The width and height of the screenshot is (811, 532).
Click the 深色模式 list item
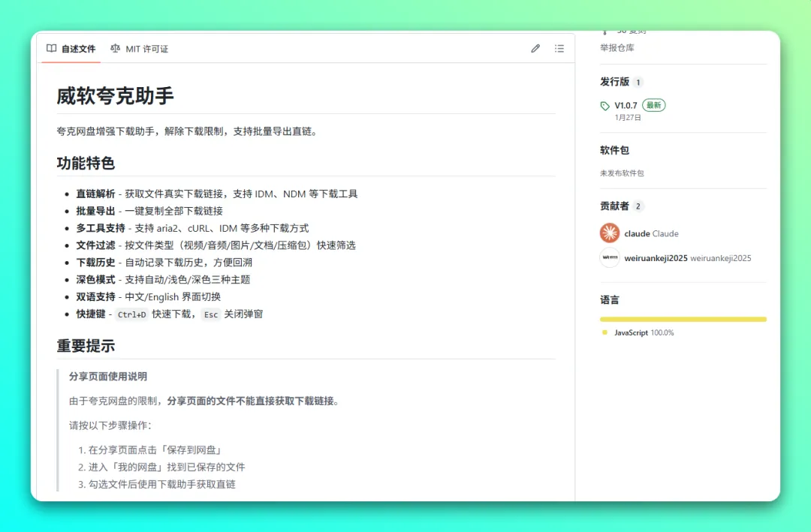pyautogui.click(x=163, y=279)
